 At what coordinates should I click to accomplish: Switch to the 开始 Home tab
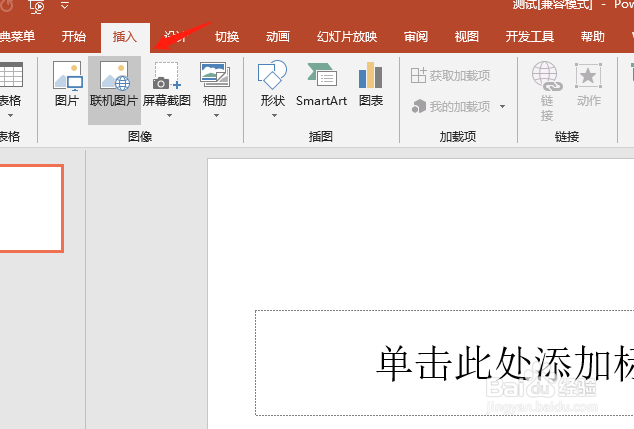(x=74, y=37)
